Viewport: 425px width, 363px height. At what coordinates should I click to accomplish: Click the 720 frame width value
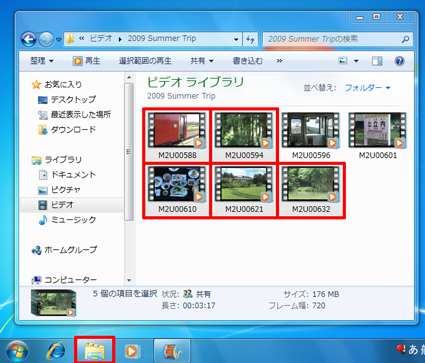[x=318, y=305]
